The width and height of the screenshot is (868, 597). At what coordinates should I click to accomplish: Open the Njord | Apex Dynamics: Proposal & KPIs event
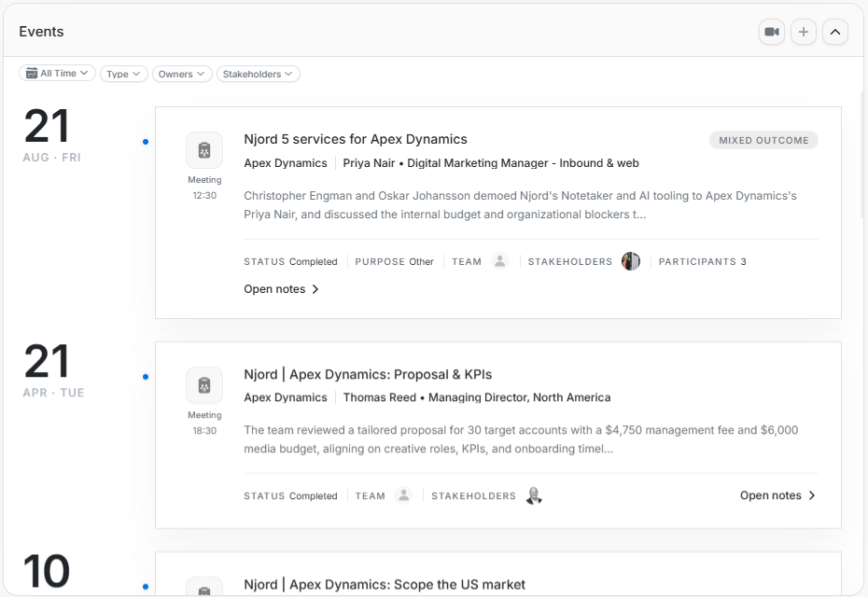tap(368, 374)
